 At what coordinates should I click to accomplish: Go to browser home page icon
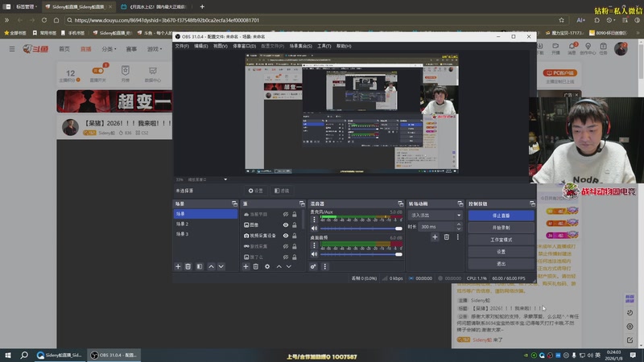(x=56, y=19)
